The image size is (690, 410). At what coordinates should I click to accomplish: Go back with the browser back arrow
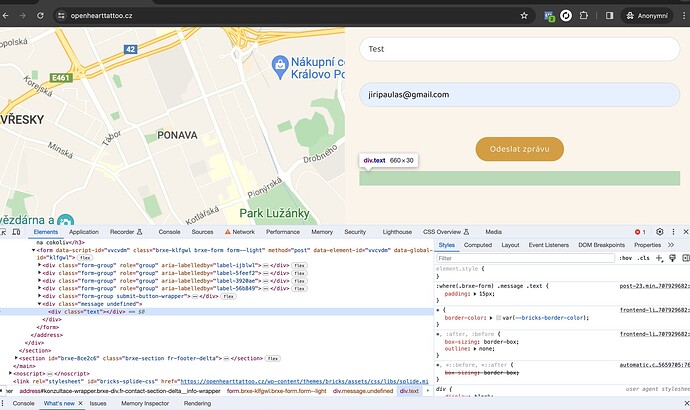[5, 15]
